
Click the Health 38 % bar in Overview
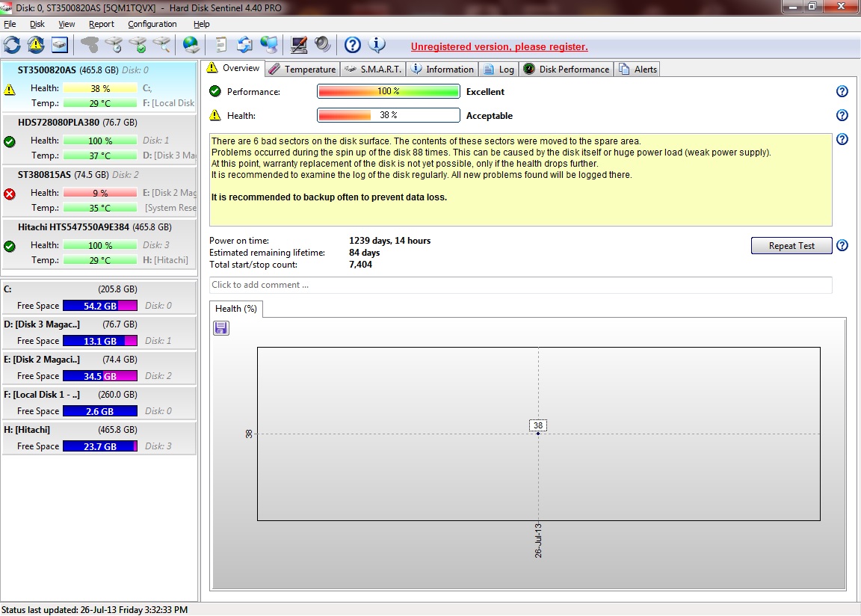click(388, 114)
